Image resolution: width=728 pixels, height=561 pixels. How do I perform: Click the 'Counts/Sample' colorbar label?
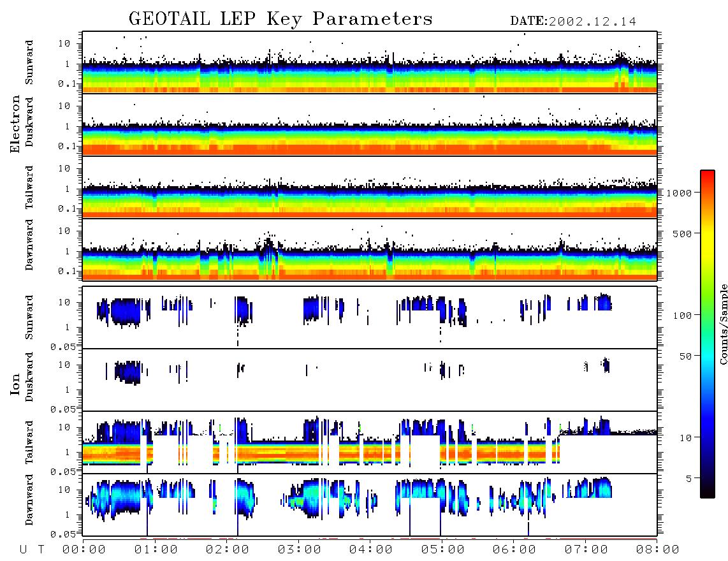723,324
